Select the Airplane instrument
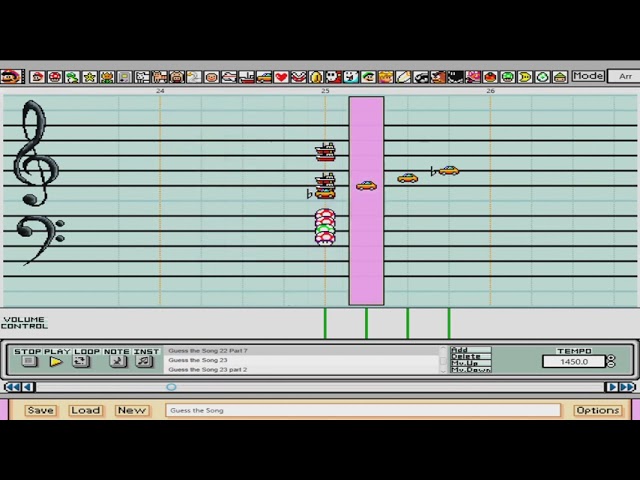This screenshot has width=640, height=480. tap(229, 77)
